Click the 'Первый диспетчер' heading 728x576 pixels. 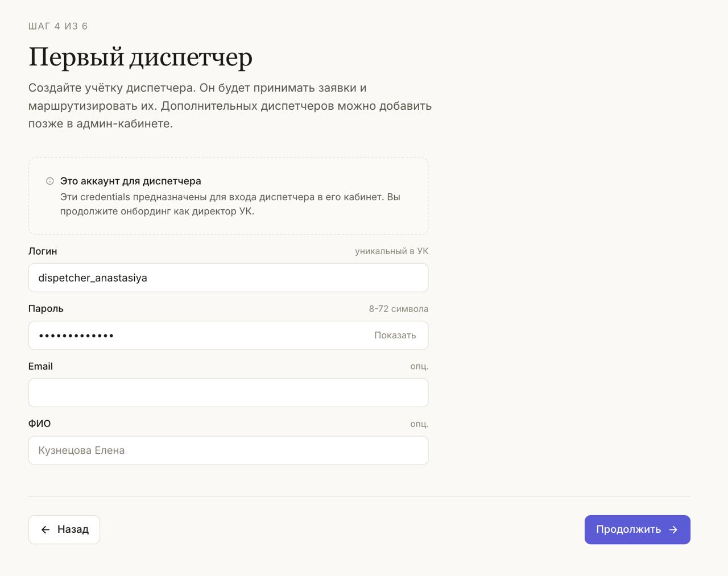coord(140,57)
